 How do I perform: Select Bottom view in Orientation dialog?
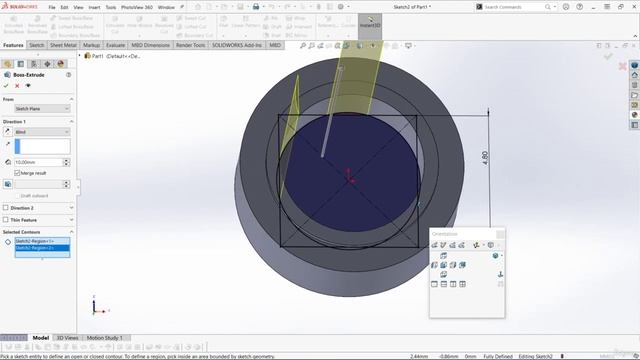(444, 274)
